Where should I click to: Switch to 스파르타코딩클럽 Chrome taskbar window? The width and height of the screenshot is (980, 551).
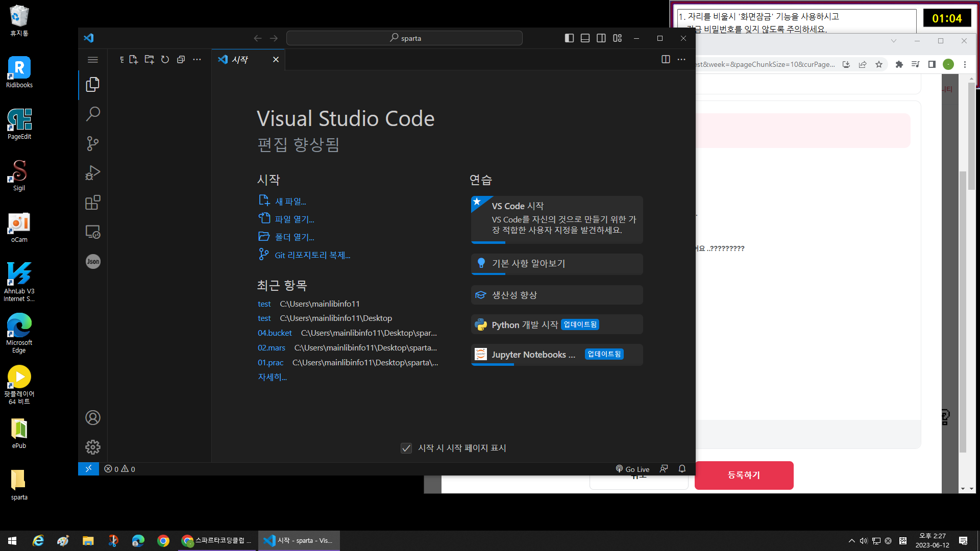pyautogui.click(x=217, y=541)
